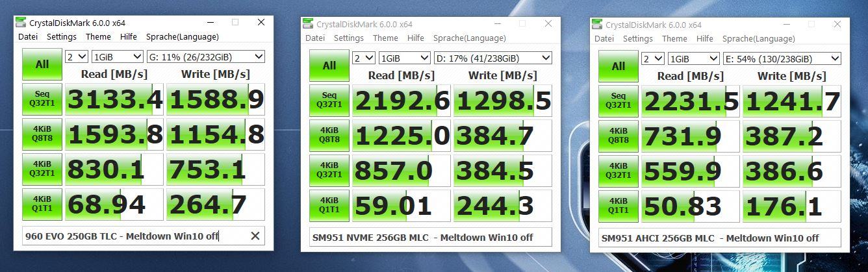Open 1GiB test size dropdown in D: window
Viewport: 868px width, 272px height.
[404, 58]
